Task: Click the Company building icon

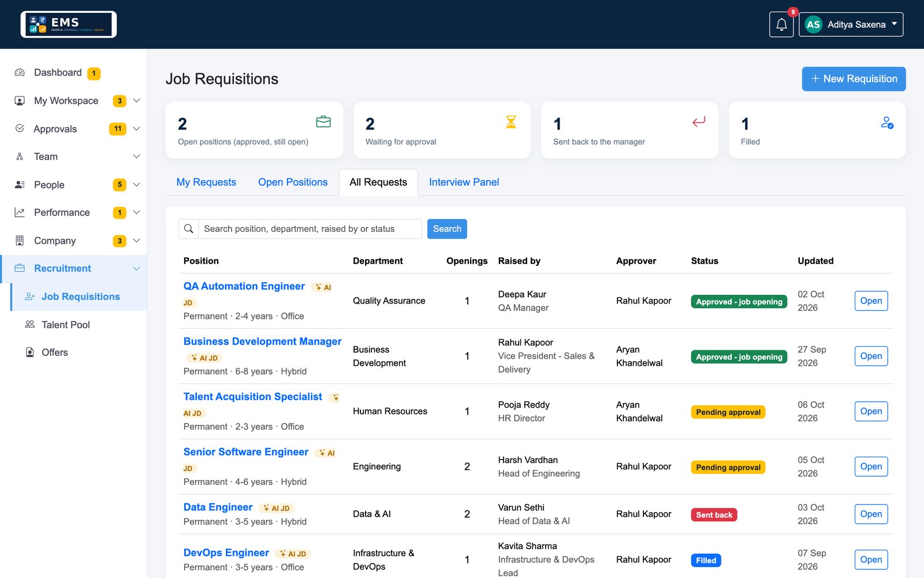Action: click(20, 240)
